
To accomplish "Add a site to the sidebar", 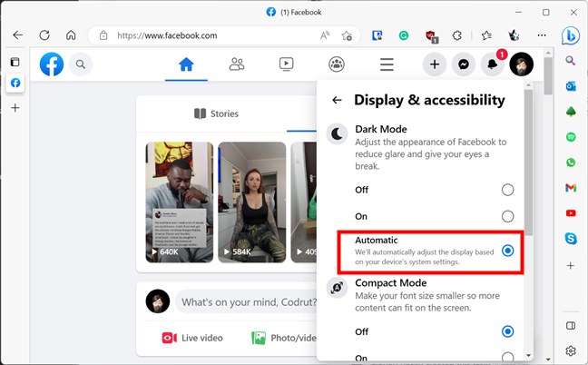I will click(x=571, y=266).
